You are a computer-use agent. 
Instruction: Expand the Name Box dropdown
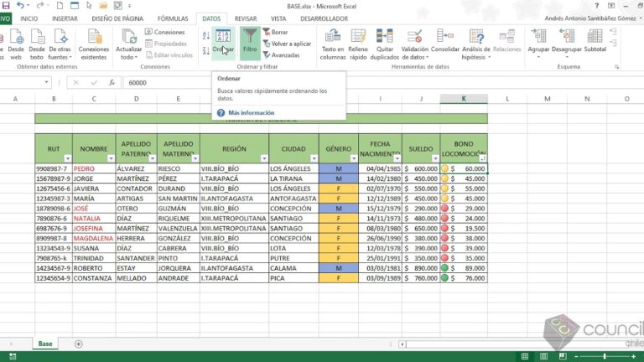46,82
